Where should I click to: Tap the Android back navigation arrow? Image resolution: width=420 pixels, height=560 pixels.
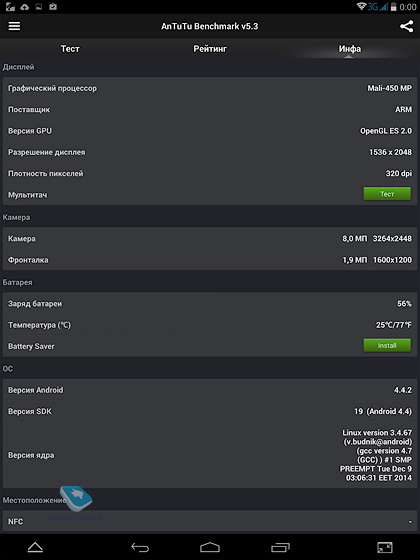[140, 547]
